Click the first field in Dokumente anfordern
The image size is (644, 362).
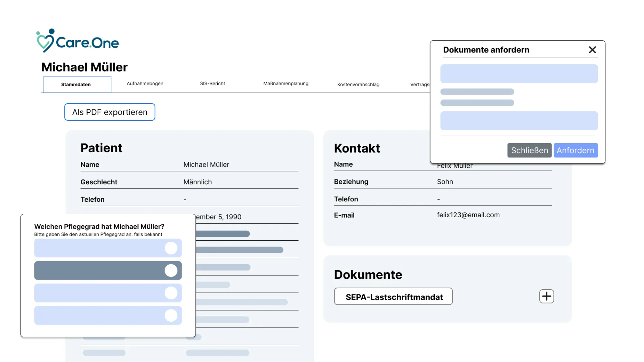(x=519, y=74)
